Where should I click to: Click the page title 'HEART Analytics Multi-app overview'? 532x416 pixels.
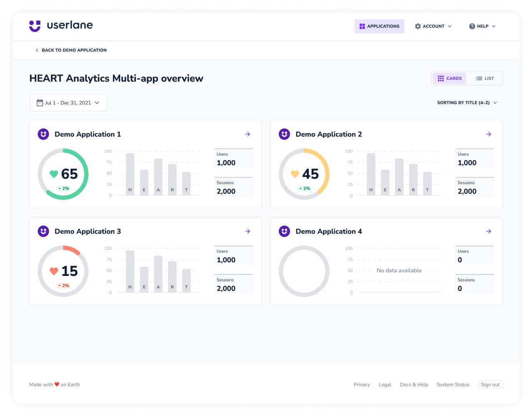pyautogui.click(x=116, y=79)
